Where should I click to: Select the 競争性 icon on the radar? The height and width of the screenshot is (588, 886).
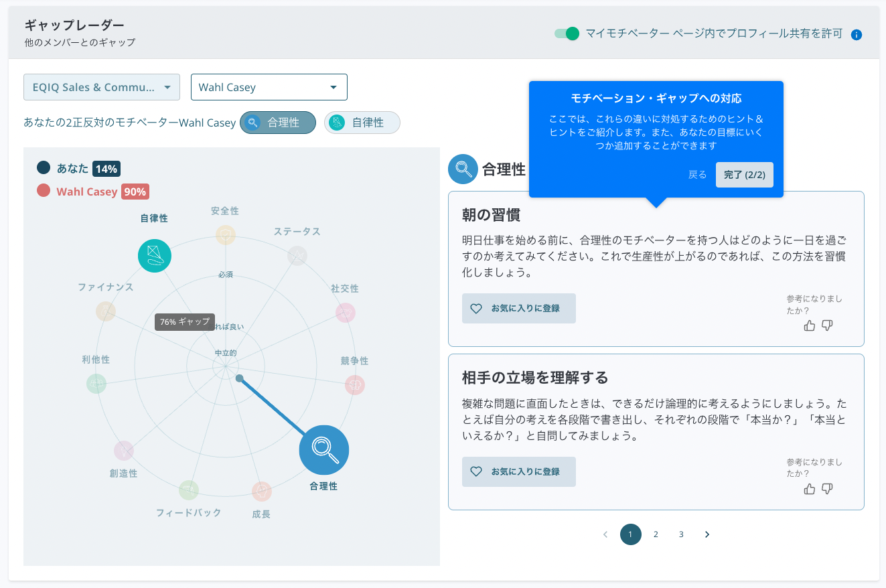click(x=354, y=385)
